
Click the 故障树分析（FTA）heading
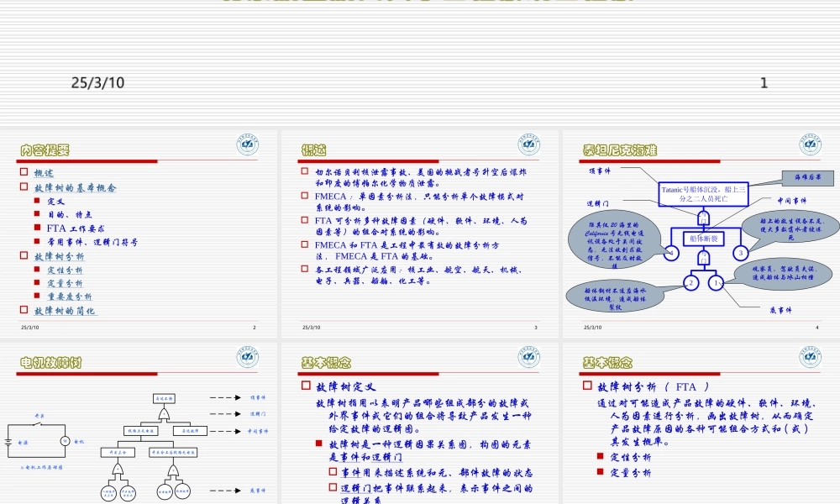(654, 386)
